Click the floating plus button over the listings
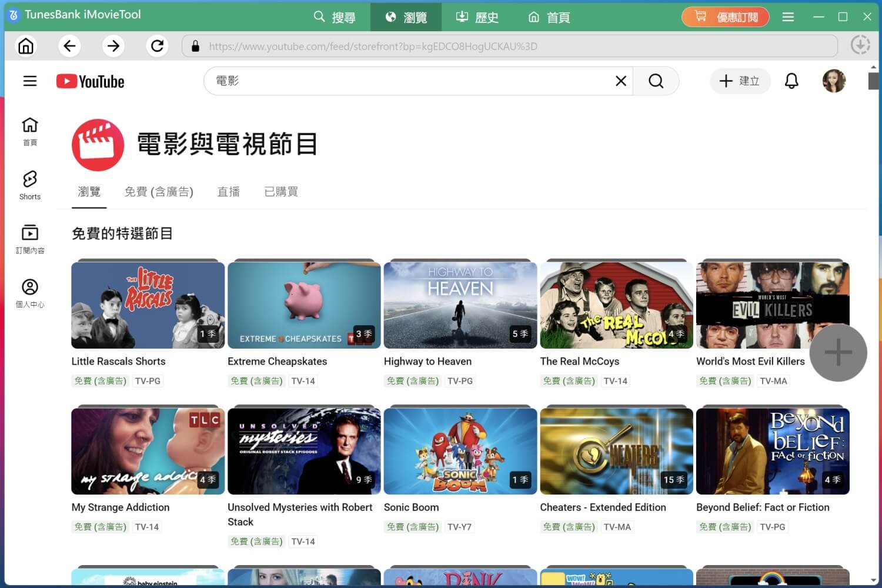The height and width of the screenshot is (588, 882). [838, 352]
